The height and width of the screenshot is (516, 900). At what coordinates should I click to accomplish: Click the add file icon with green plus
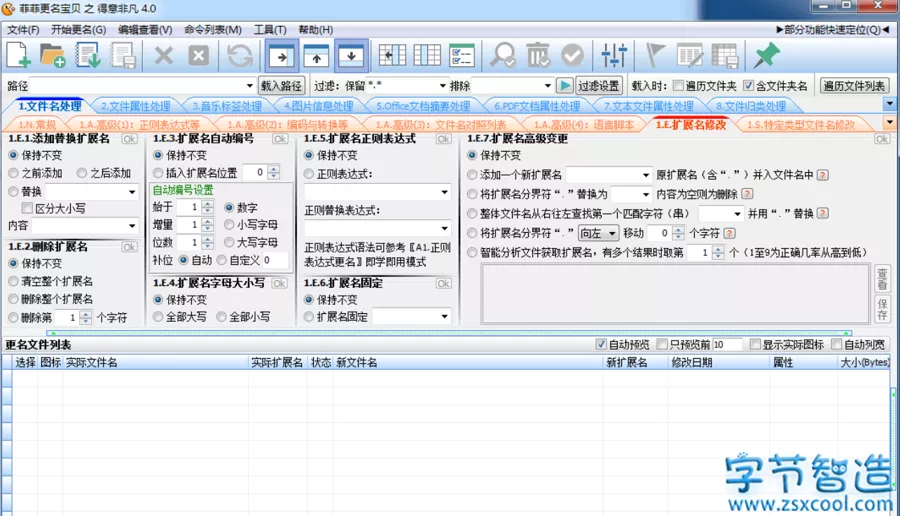[18, 56]
